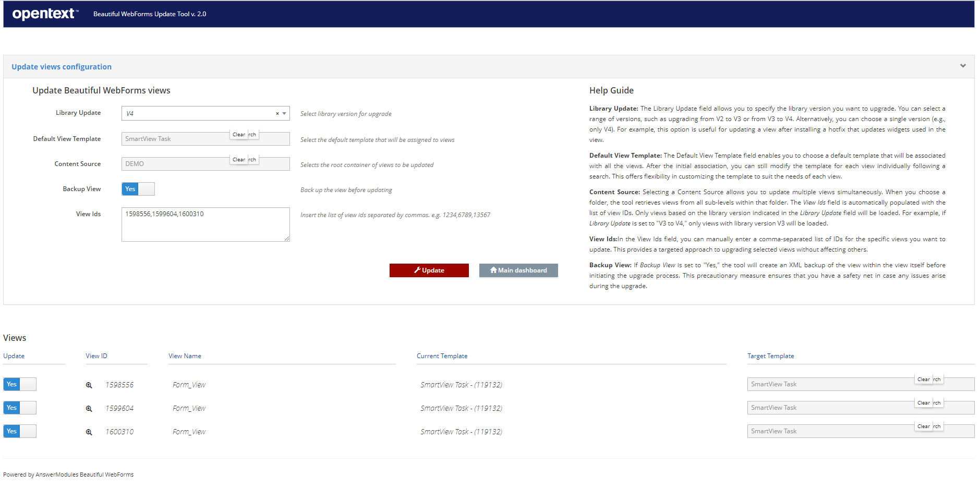Clear the V4 selection with the x icon
980x486 pixels.
coord(277,113)
